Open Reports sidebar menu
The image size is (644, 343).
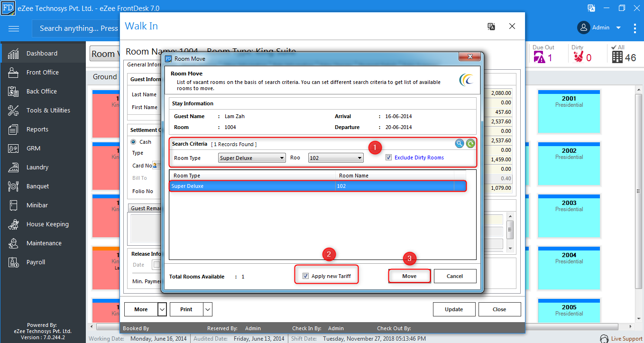[x=43, y=130]
